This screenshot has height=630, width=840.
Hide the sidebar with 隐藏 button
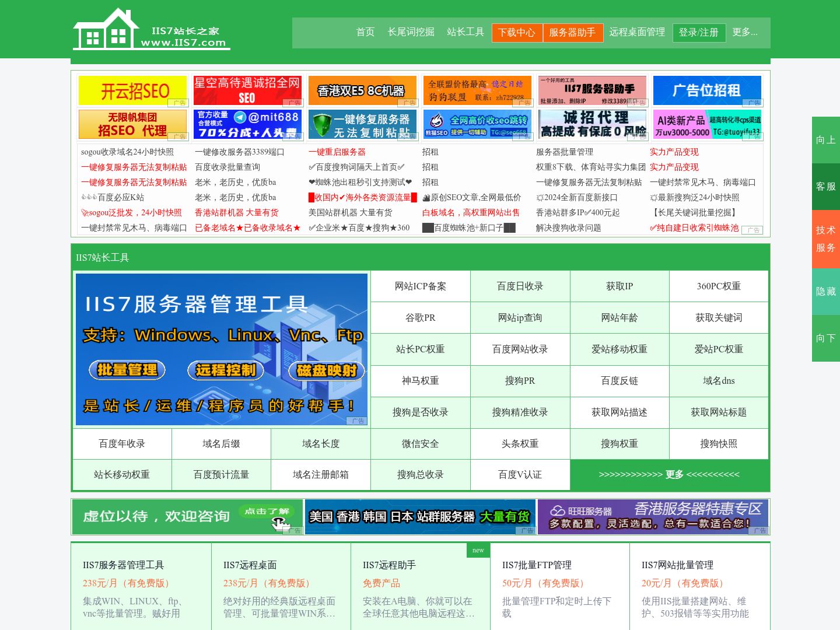point(826,292)
